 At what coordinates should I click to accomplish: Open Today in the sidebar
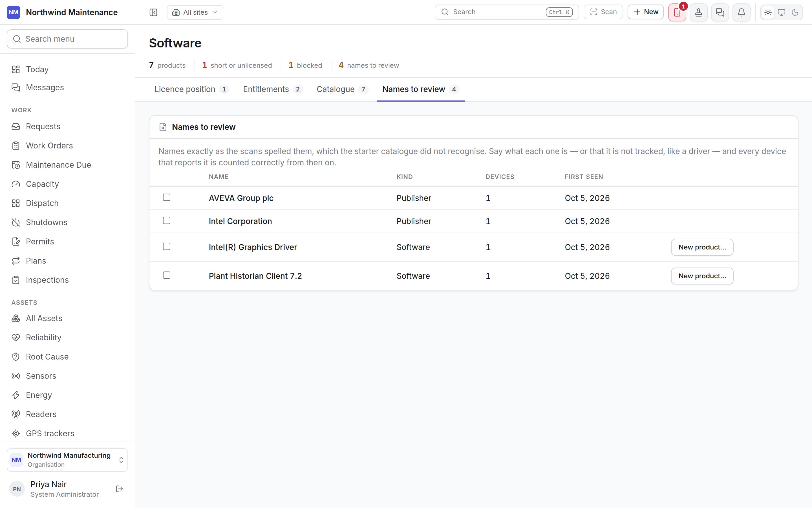tap(67, 69)
